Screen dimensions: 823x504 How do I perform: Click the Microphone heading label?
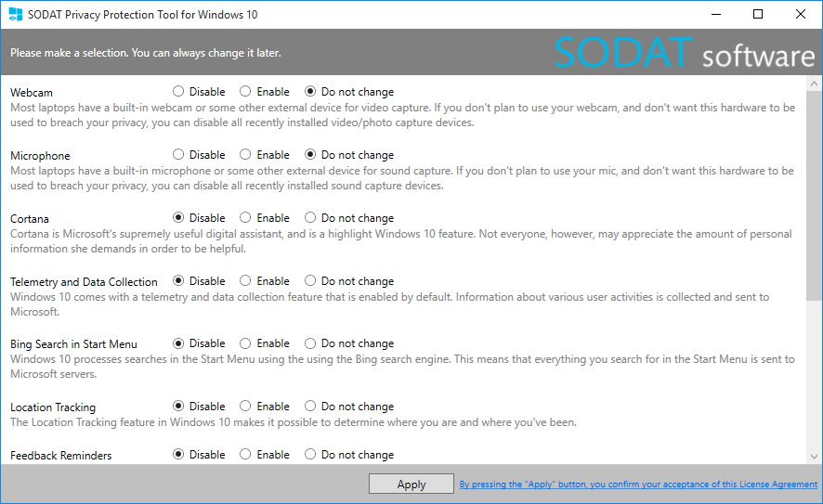40,156
